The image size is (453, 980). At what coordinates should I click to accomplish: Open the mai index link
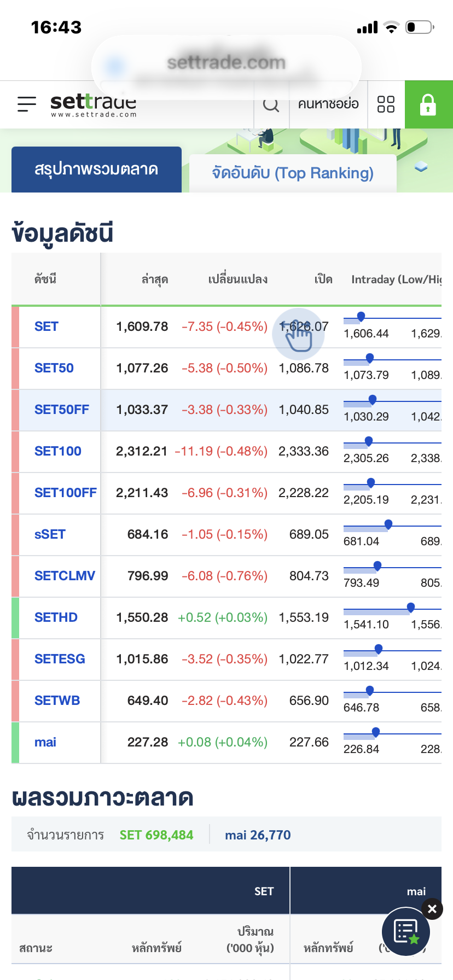tap(45, 742)
